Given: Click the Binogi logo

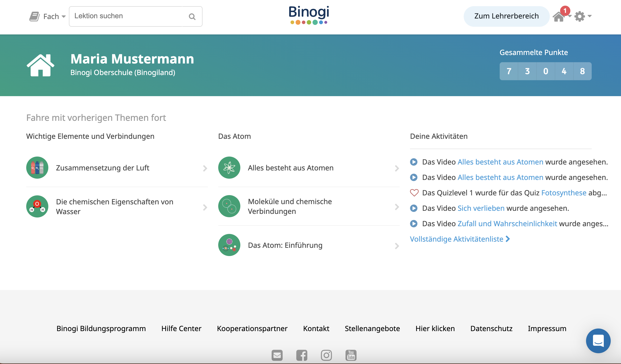Looking at the screenshot, I should (x=309, y=15).
